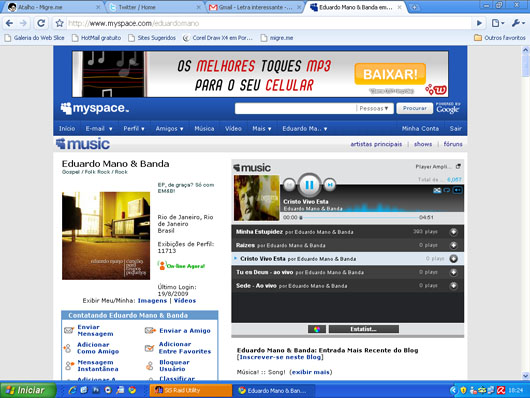
Task: Click exibir mais blog link
Action: click(311, 372)
